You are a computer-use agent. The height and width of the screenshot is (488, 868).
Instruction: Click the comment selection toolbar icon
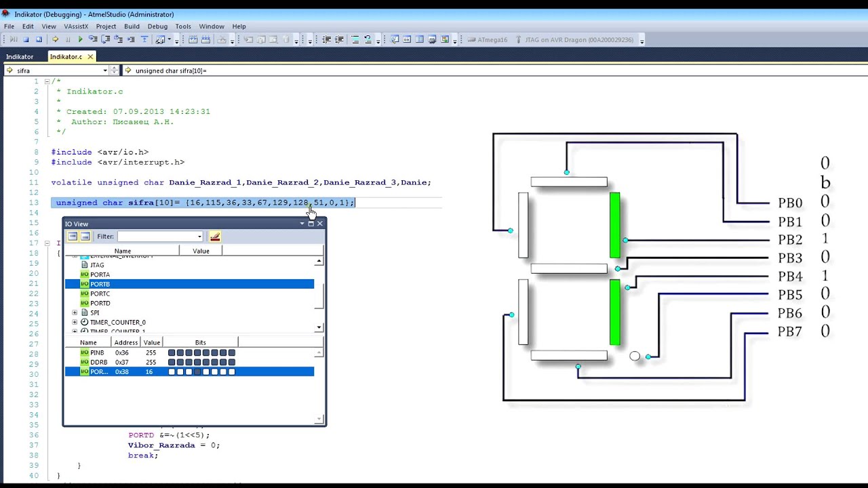tap(355, 39)
